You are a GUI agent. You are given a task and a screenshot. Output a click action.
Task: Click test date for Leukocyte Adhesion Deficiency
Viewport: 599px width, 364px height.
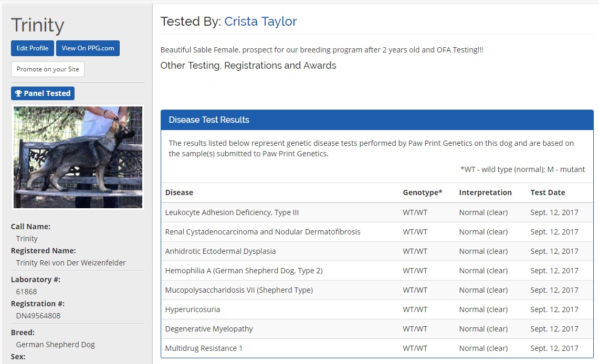[554, 212]
